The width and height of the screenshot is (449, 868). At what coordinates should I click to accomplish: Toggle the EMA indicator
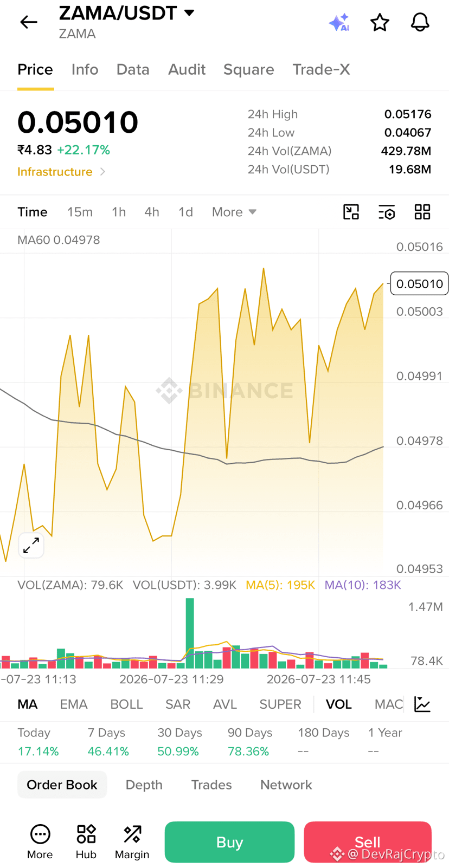[x=74, y=704]
